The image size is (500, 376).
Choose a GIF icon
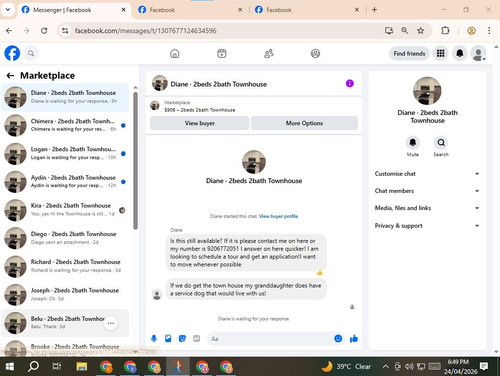click(197, 339)
